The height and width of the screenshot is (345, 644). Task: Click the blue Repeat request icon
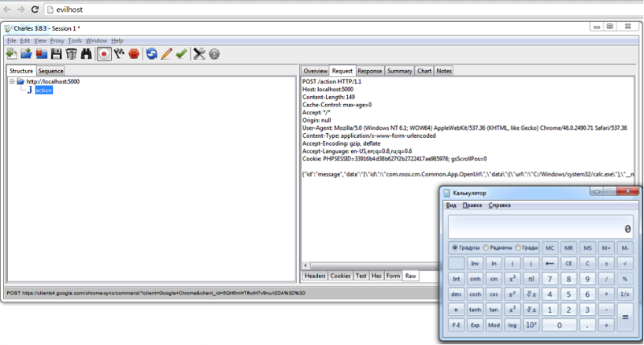click(x=151, y=53)
